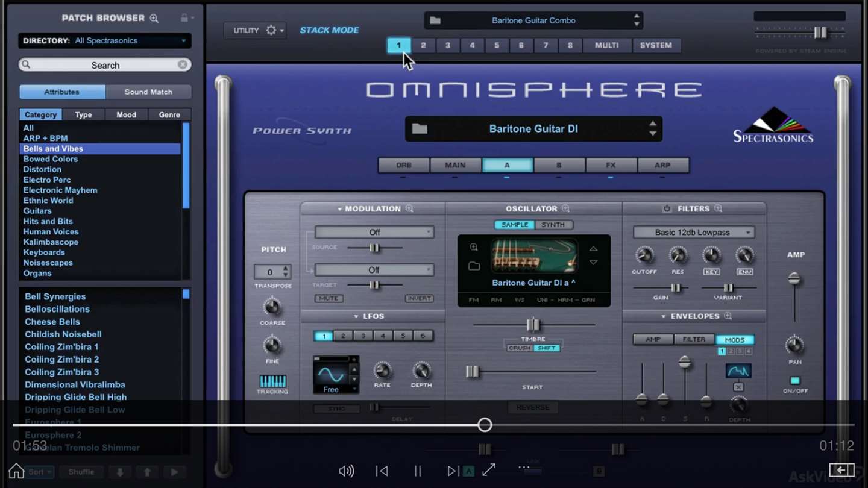Skip to next video track
This screenshot has width=868, height=488.
click(453, 471)
